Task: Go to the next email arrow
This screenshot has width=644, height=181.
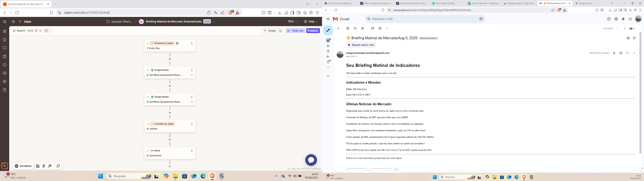Action: coord(625,28)
